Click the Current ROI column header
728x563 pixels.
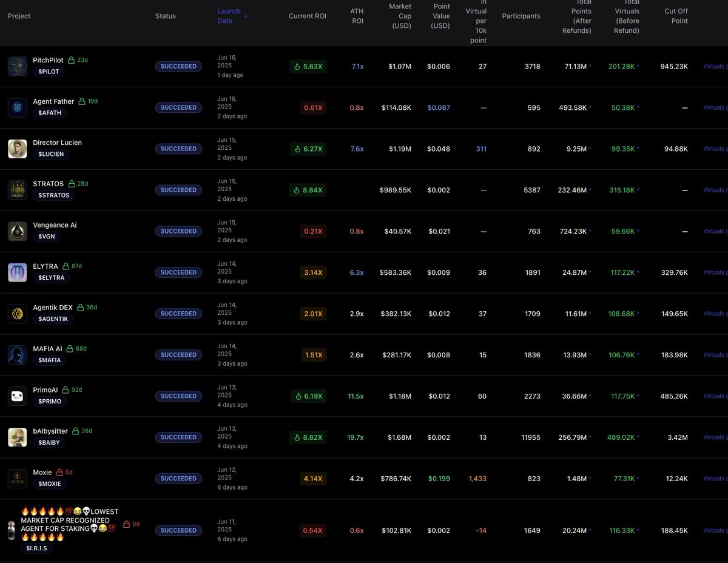pos(308,16)
